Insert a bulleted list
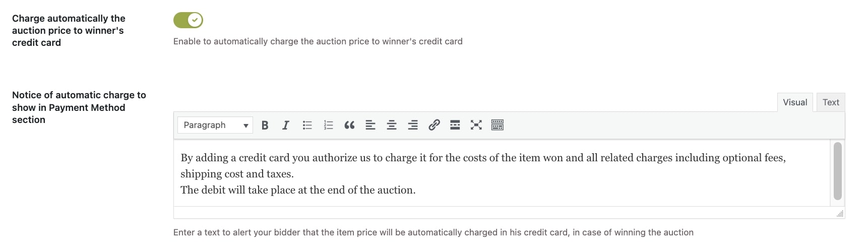This screenshot has height=251, width=868. click(307, 125)
